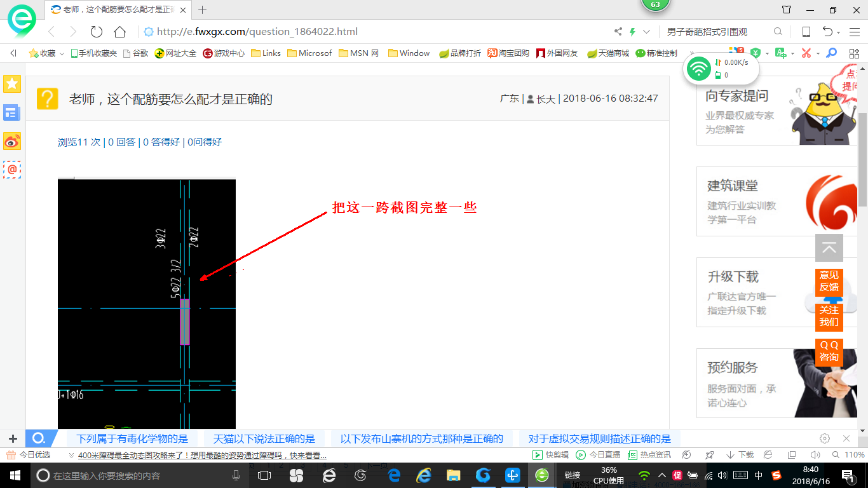The height and width of the screenshot is (488, 868).
Task: Click the blue news list sidebar icon
Action: tap(12, 112)
